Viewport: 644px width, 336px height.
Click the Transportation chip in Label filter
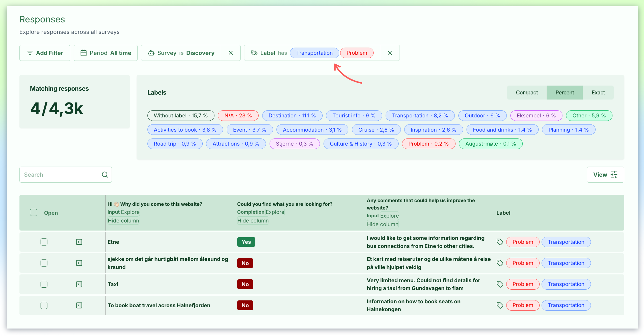314,53
